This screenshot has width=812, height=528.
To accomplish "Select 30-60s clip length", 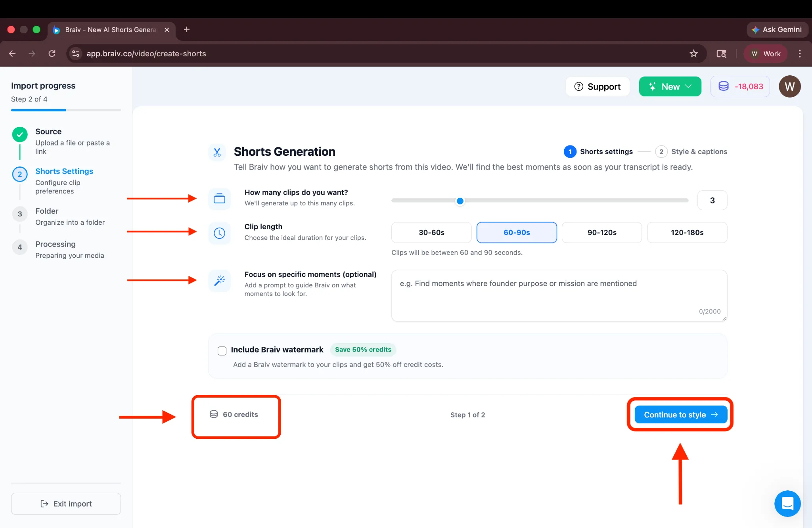I will 431,232.
